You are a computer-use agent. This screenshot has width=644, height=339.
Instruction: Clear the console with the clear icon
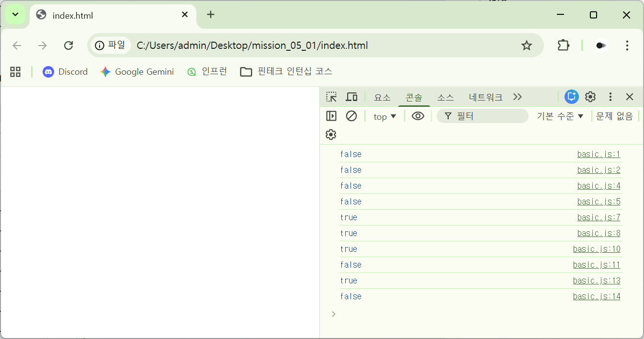click(x=351, y=116)
